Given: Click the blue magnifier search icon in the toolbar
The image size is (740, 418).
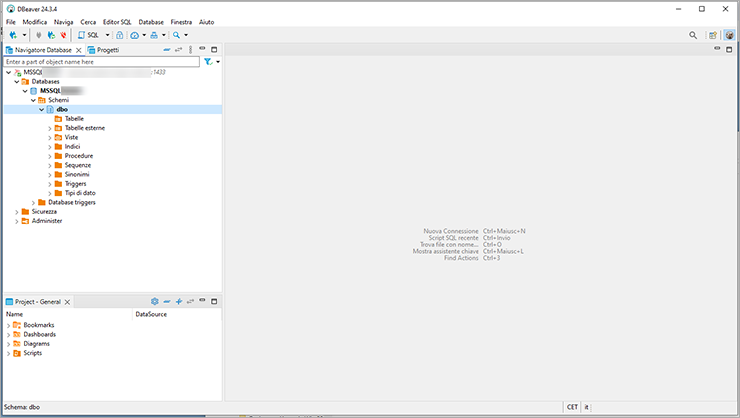Looking at the screenshot, I should [x=176, y=35].
